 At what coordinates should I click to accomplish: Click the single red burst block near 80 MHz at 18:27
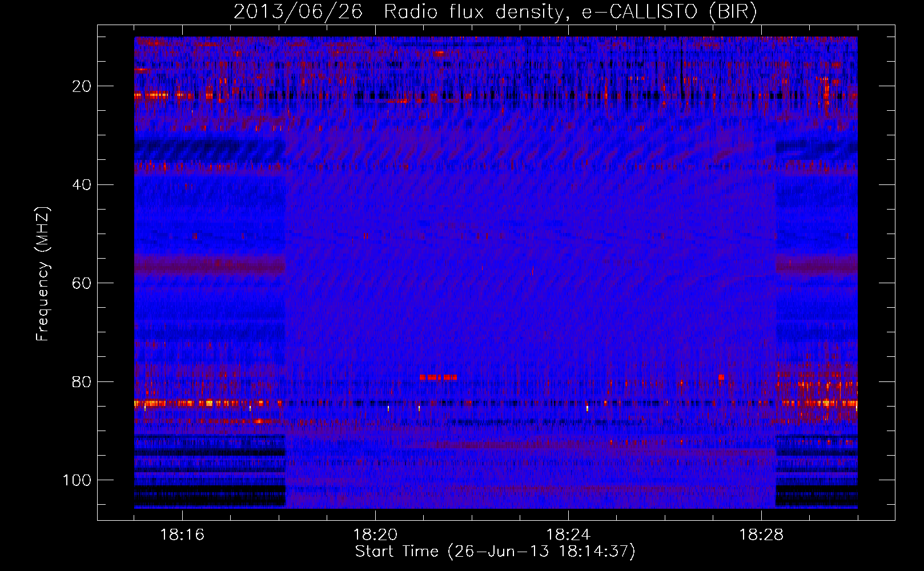pyautogui.click(x=721, y=377)
